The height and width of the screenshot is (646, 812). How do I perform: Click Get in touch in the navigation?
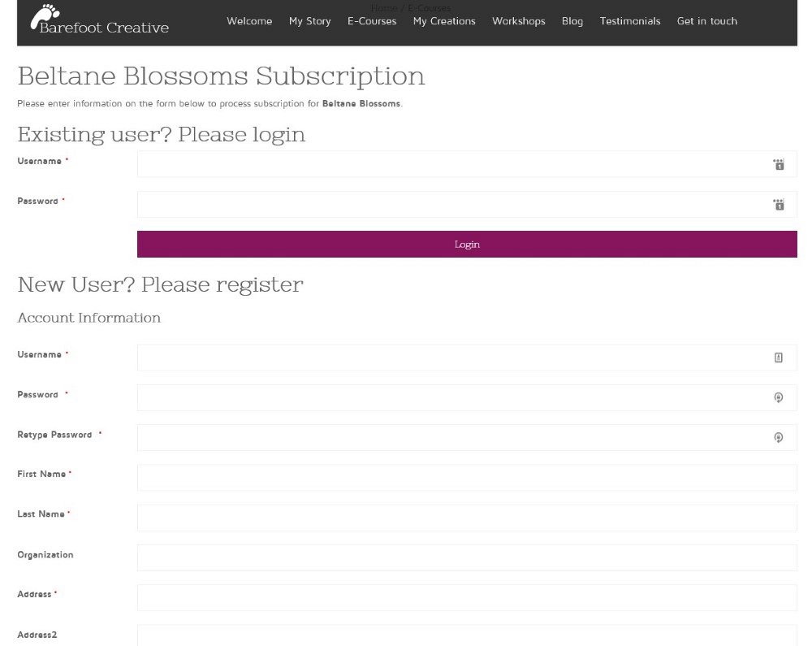tap(707, 21)
